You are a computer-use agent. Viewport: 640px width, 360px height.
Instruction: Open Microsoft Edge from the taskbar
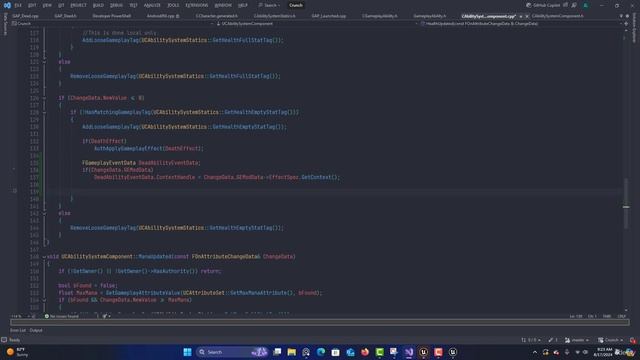321,352
